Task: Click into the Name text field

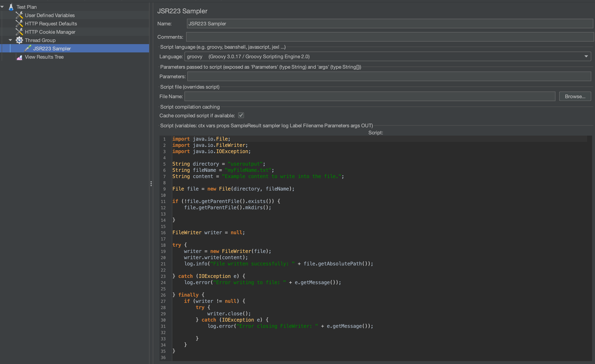Action: pyautogui.click(x=389, y=24)
